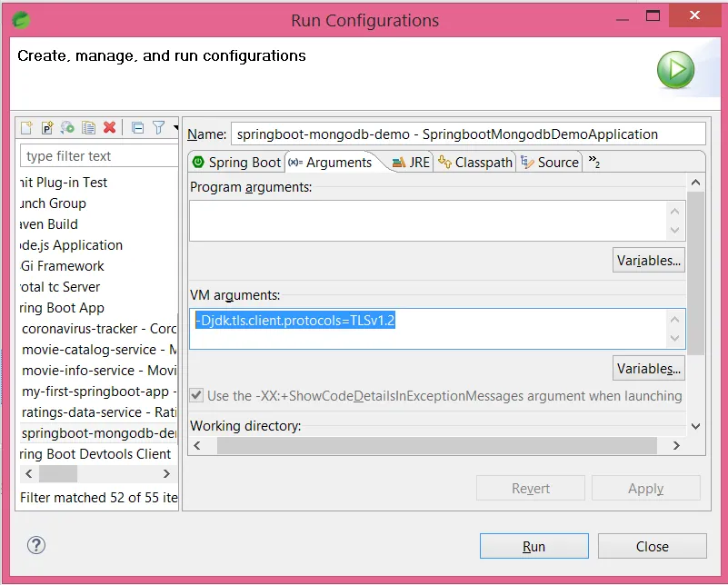The height and width of the screenshot is (585, 728).
Task: Select OSGi Framework entry
Action: [62, 266]
